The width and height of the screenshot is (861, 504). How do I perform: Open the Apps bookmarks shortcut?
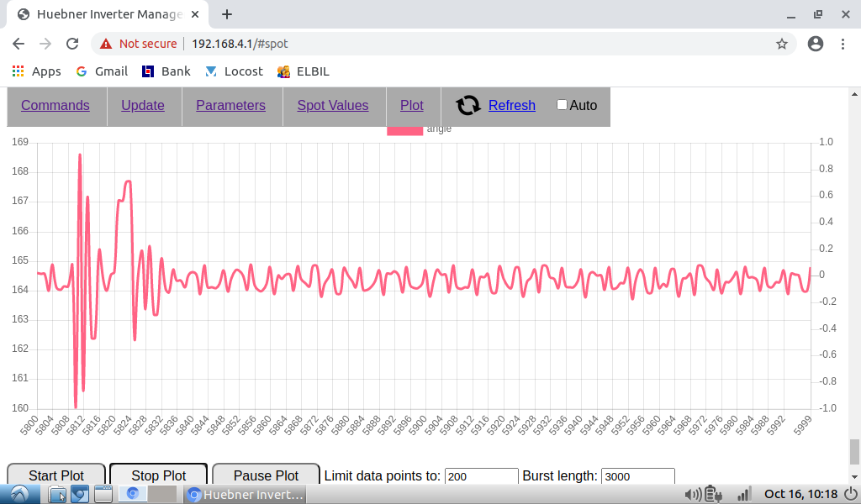click(x=36, y=71)
